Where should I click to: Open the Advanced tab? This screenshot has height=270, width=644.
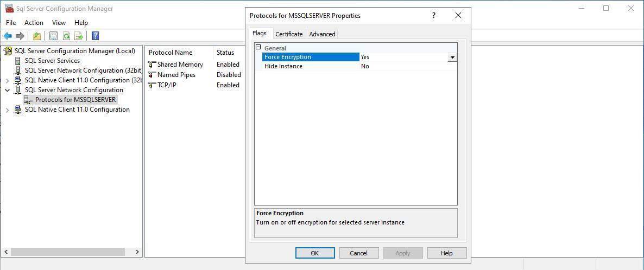[322, 34]
